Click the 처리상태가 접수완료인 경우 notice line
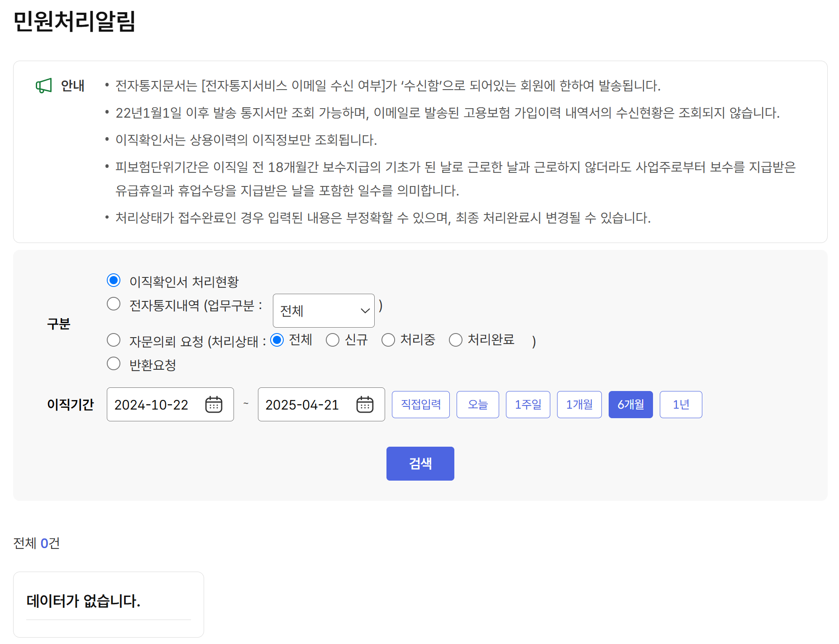This screenshot has width=839, height=644. pyautogui.click(x=383, y=218)
